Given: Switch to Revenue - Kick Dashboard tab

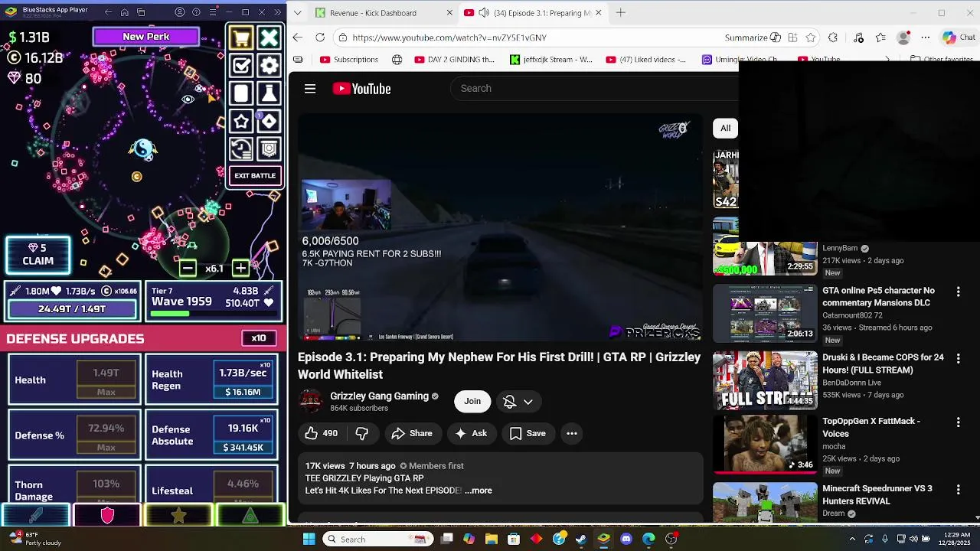Looking at the screenshot, I should [x=381, y=12].
